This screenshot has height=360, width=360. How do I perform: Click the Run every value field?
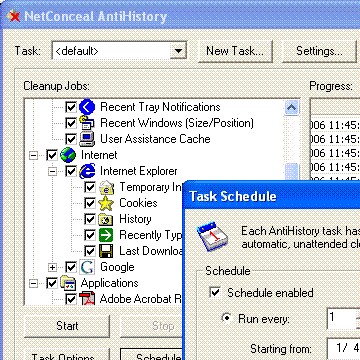coord(343,318)
